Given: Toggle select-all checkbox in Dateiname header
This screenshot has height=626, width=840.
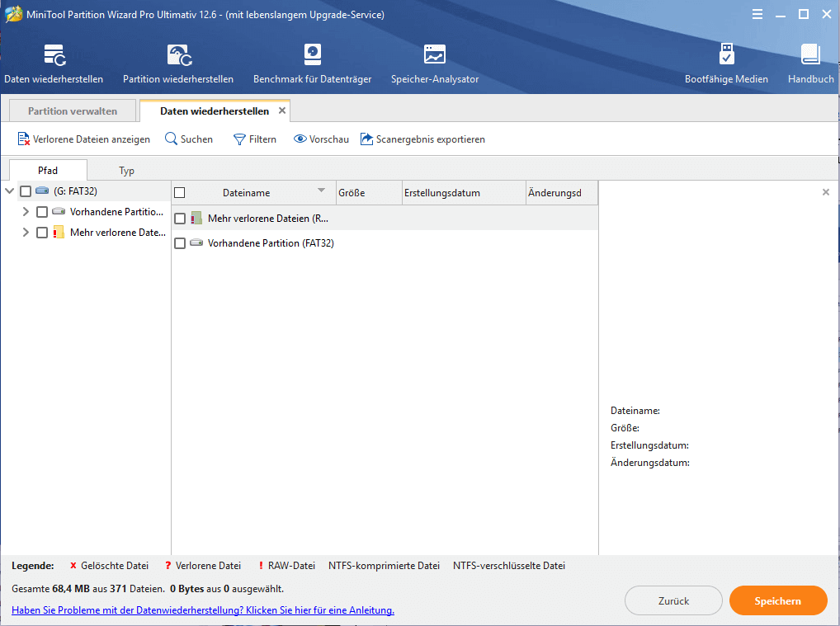Looking at the screenshot, I should point(179,193).
